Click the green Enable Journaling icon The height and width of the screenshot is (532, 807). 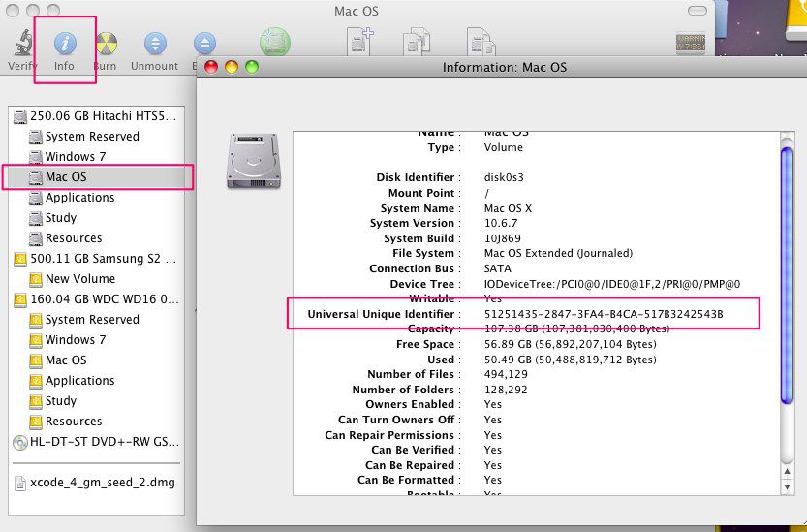point(275,43)
